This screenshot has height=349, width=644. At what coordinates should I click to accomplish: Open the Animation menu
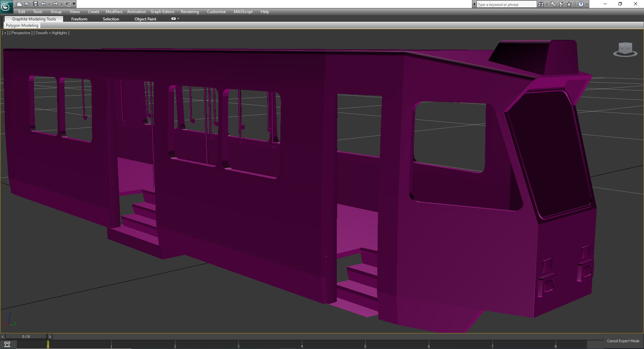137,12
